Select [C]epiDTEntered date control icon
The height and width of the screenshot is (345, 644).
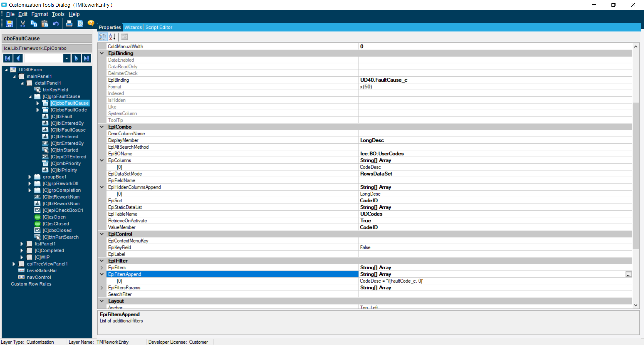45,157
